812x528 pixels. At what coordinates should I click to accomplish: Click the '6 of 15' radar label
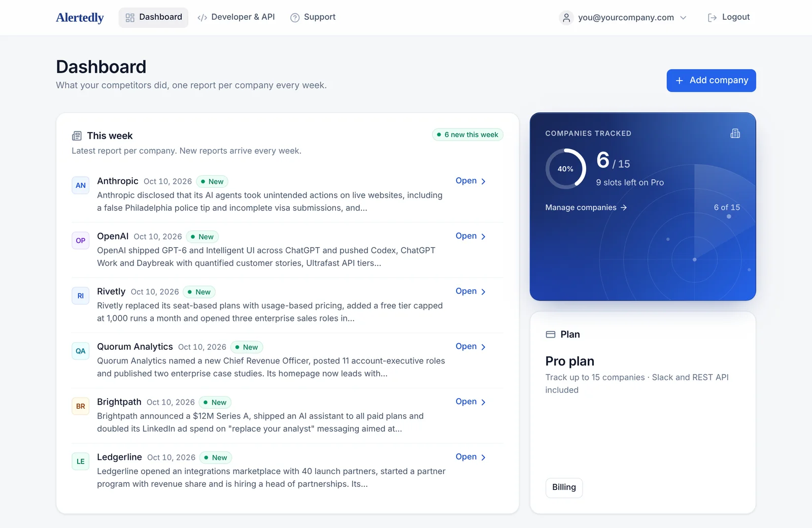[x=727, y=208]
